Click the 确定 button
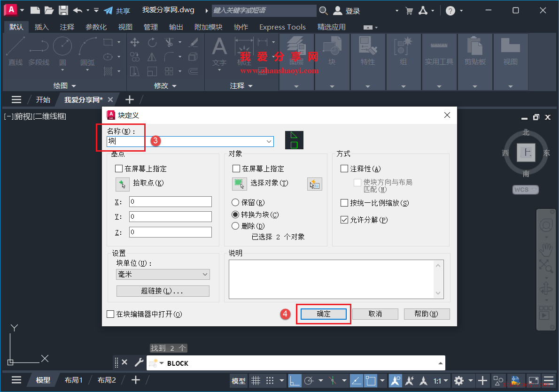Image resolution: width=559 pixels, height=392 pixels. pyautogui.click(x=323, y=314)
